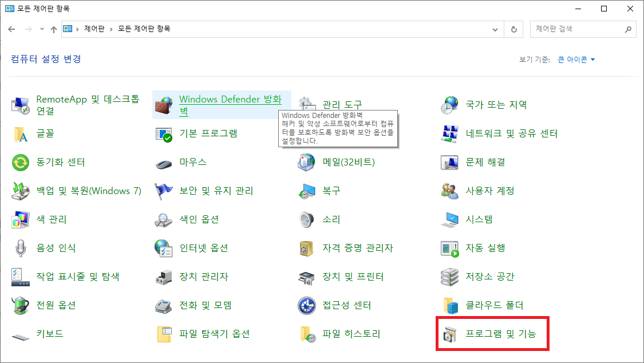Screen dimensions: 644x363
Task: Click the 클라우드 폴더 icon
Action: (450, 306)
